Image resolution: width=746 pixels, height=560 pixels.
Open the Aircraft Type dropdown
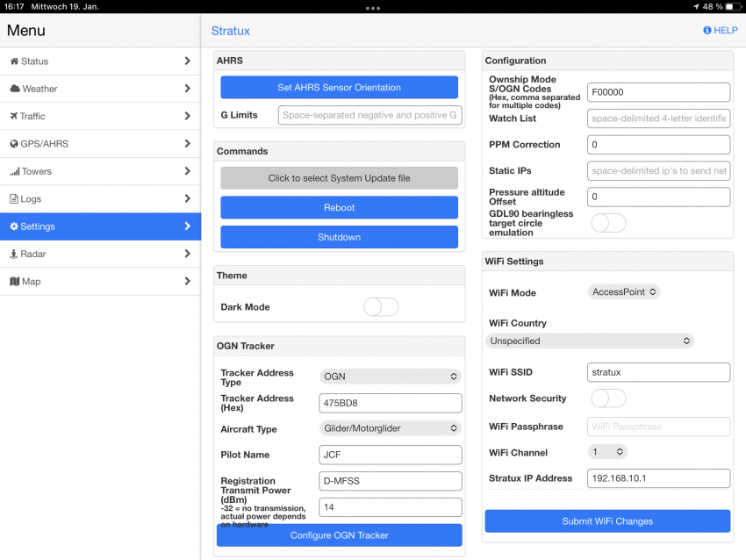point(391,428)
